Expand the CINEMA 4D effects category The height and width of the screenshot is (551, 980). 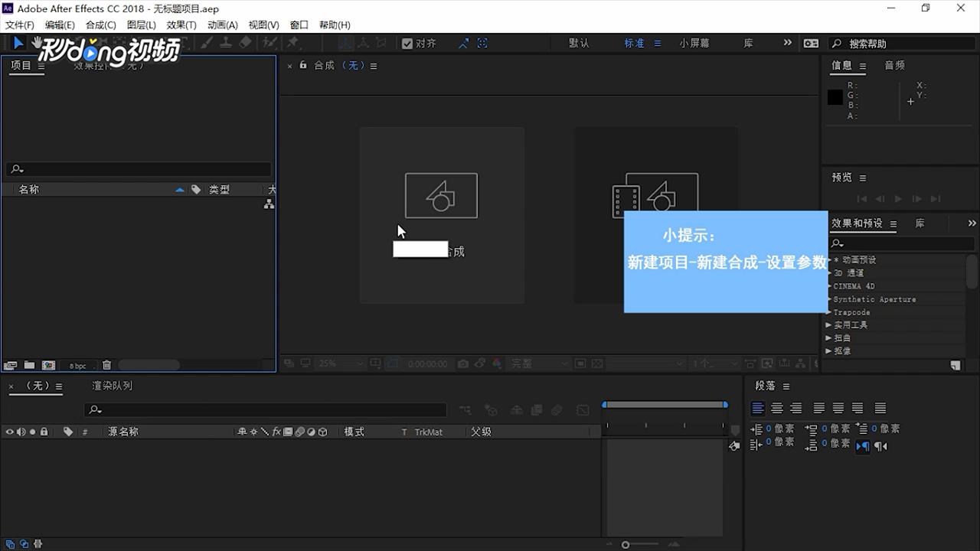pos(829,286)
